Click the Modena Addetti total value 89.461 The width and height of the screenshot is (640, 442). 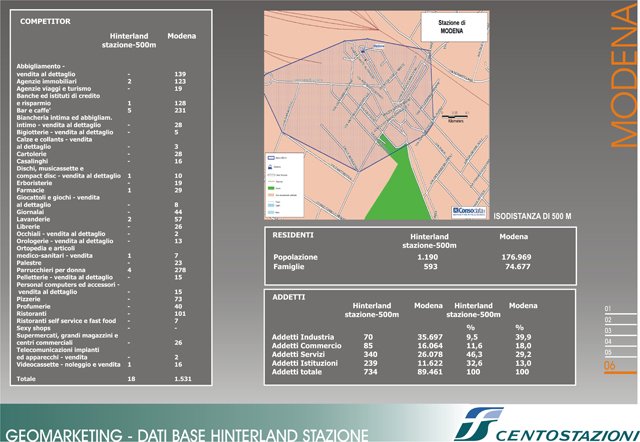[430, 372]
